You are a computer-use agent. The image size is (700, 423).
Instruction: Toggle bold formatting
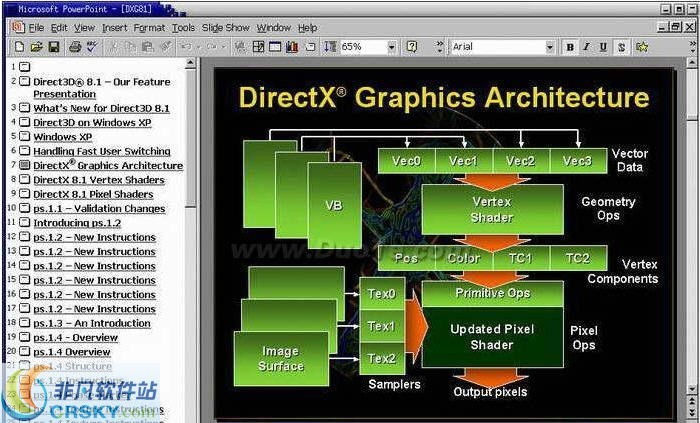570,47
